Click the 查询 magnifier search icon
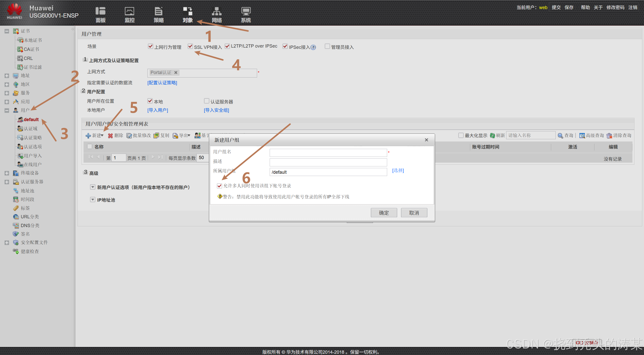 [560, 136]
